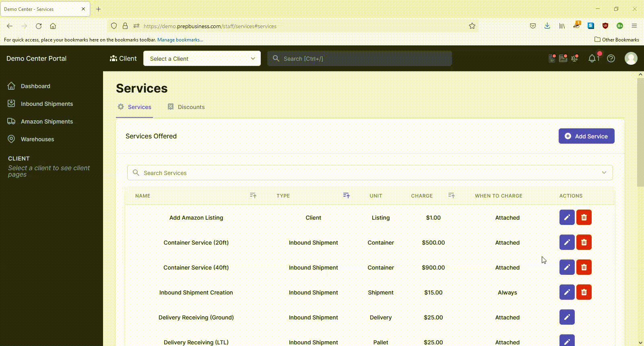644x346 pixels.
Task: Reload the browser page
Action: [x=39, y=26]
